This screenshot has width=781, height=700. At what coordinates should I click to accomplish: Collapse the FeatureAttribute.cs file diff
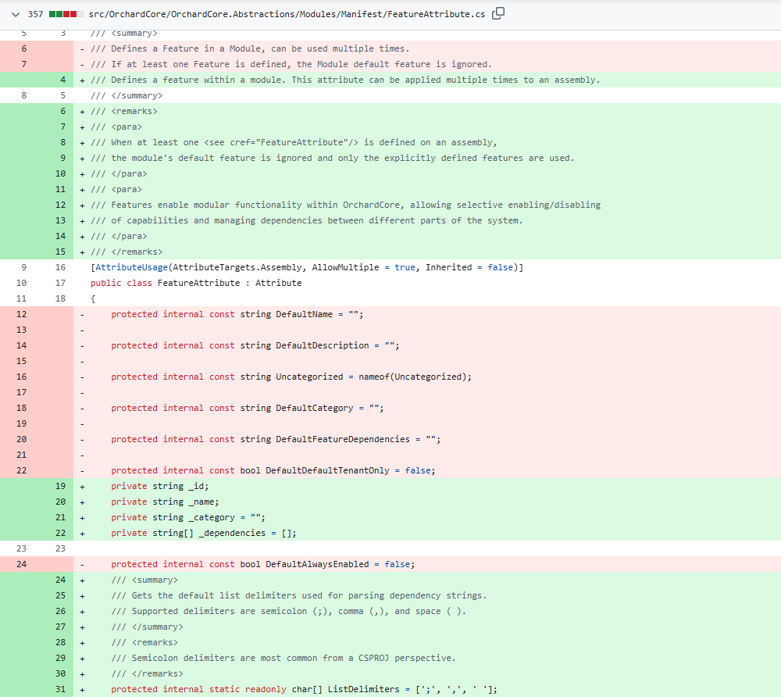tap(16, 14)
